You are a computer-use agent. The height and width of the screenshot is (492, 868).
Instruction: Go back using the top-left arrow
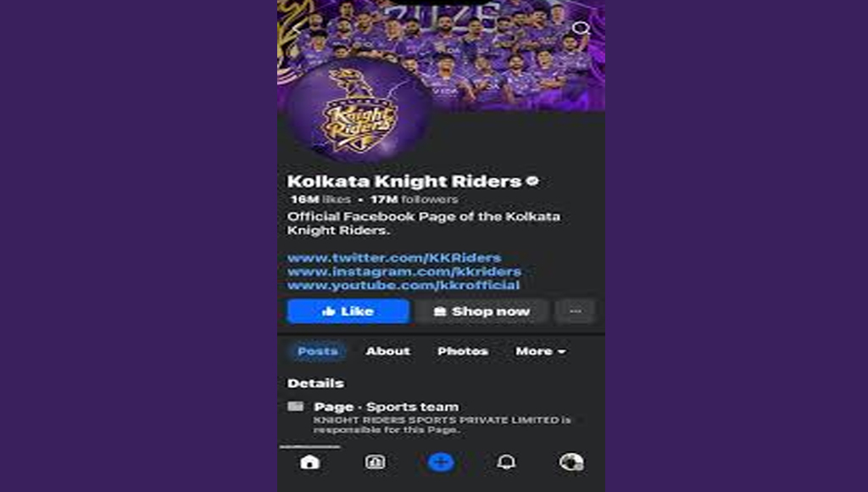[x=298, y=28]
